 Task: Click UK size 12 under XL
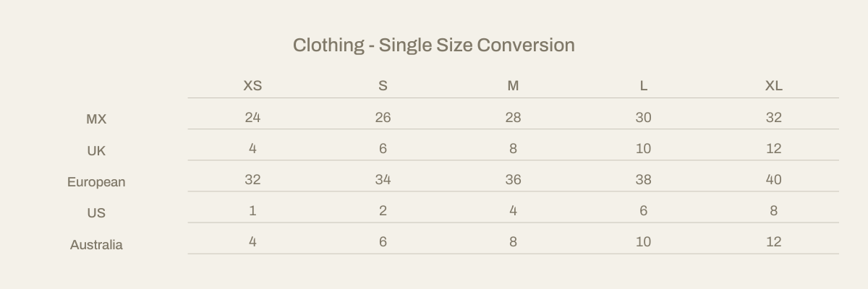click(774, 148)
